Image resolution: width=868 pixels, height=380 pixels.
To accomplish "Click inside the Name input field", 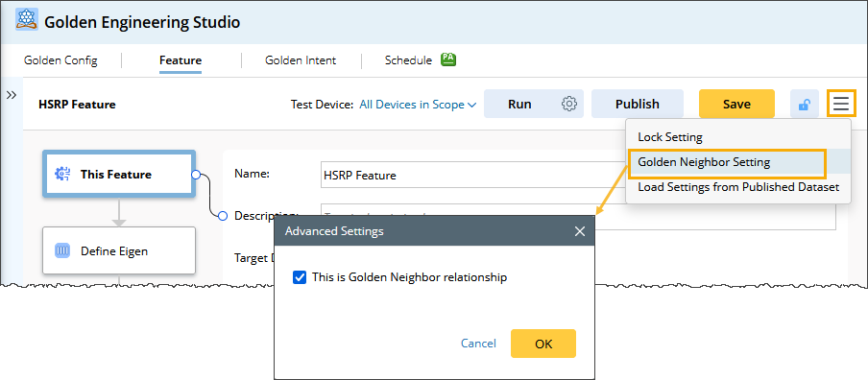I will pyautogui.click(x=473, y=176).
